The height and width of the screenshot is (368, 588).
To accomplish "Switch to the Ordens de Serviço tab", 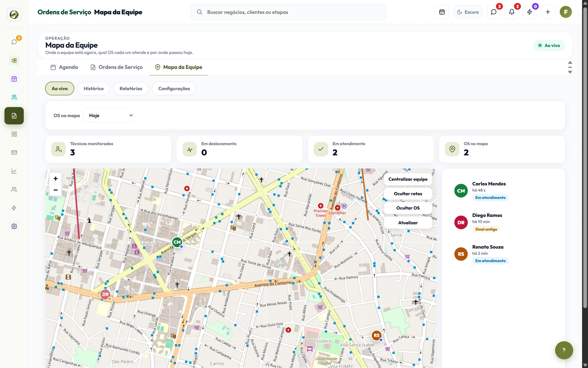I will 116,67.
